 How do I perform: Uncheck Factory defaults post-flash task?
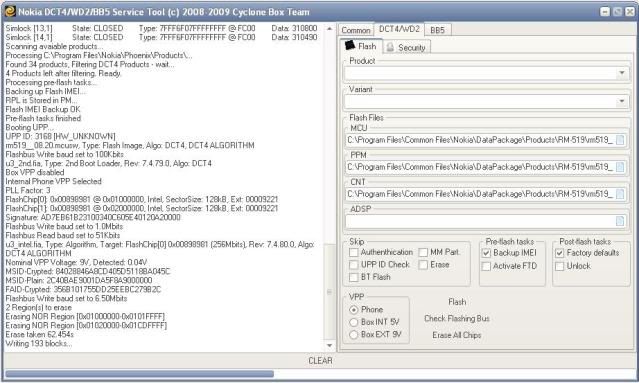point(560,253)
